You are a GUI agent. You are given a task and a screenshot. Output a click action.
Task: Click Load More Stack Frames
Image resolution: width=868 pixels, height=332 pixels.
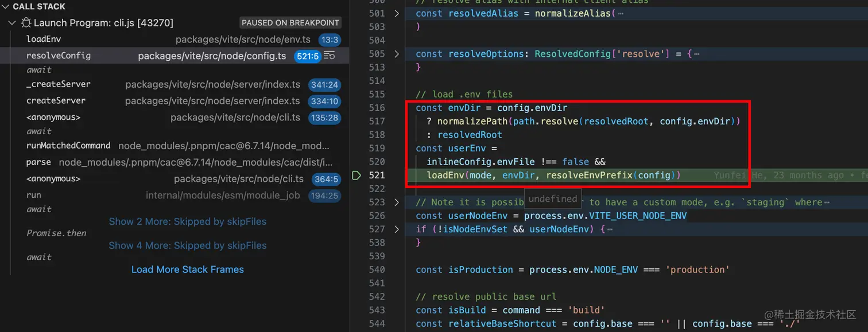188,269
